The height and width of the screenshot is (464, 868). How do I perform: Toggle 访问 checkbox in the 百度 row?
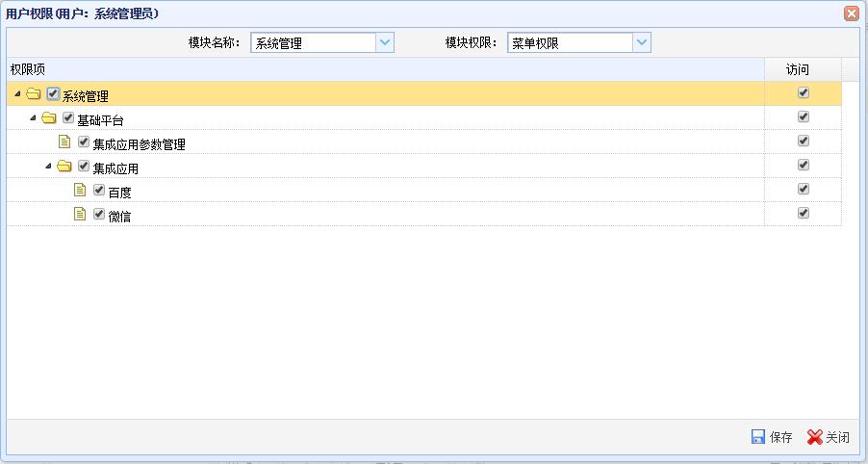[804, 189]
